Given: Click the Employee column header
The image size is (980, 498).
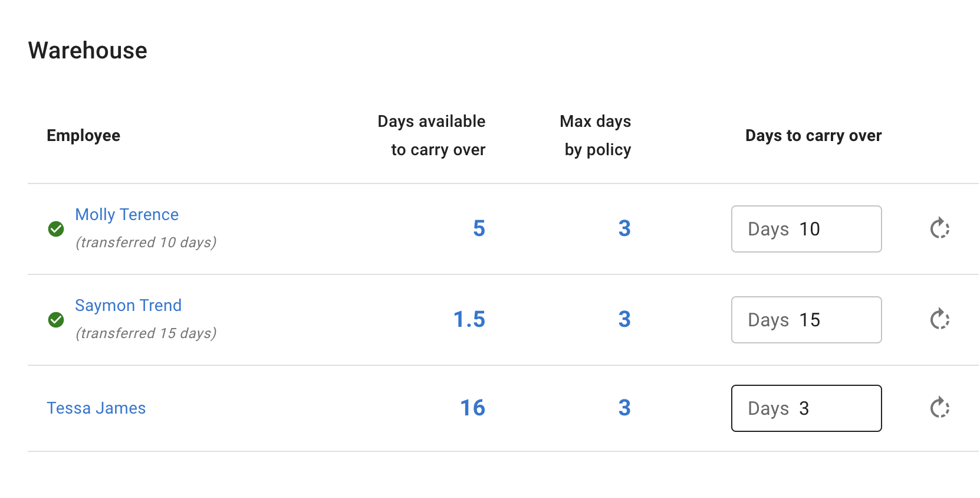Looking at the screenshot, I should (x=83, y=135).
